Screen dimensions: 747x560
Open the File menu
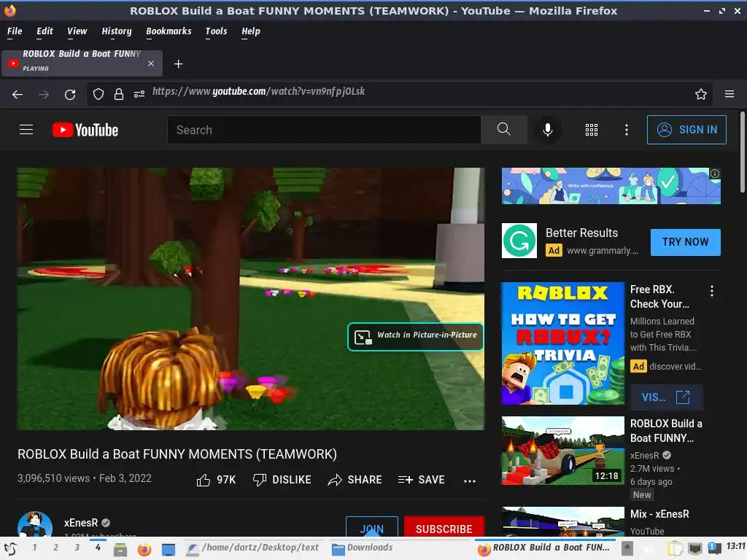pos(15,31)
